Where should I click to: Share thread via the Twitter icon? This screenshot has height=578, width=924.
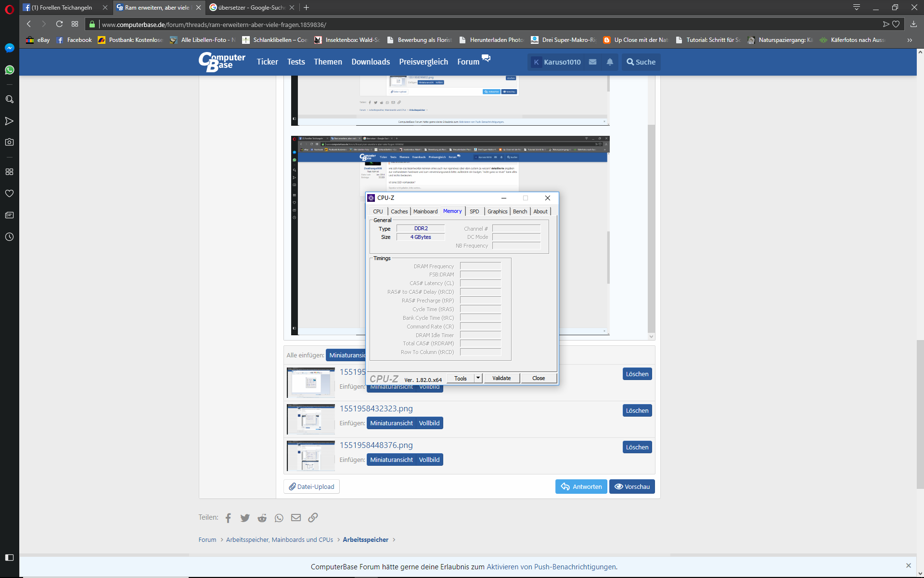tap(245, 518)
